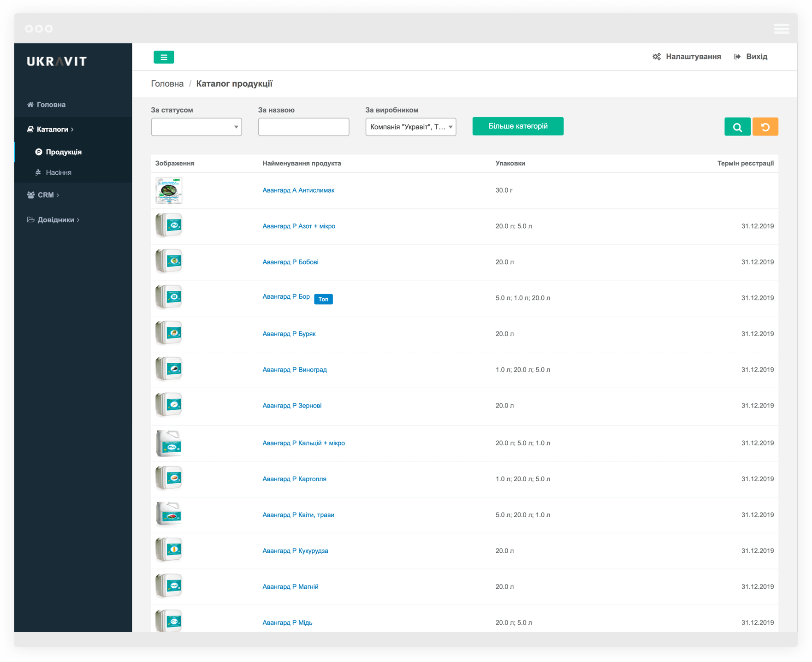Open Авангард Р Картопля link
812x662 pixels.
[294, 479]
